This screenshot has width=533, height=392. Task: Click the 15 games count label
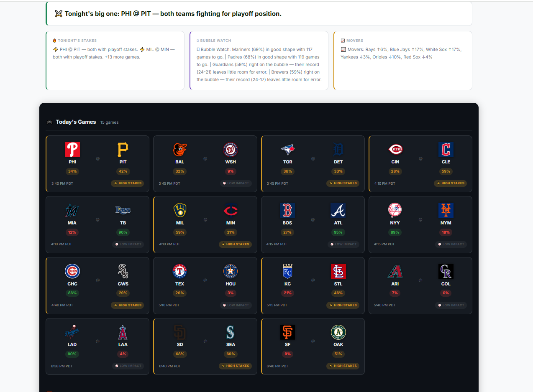(110, 122)
